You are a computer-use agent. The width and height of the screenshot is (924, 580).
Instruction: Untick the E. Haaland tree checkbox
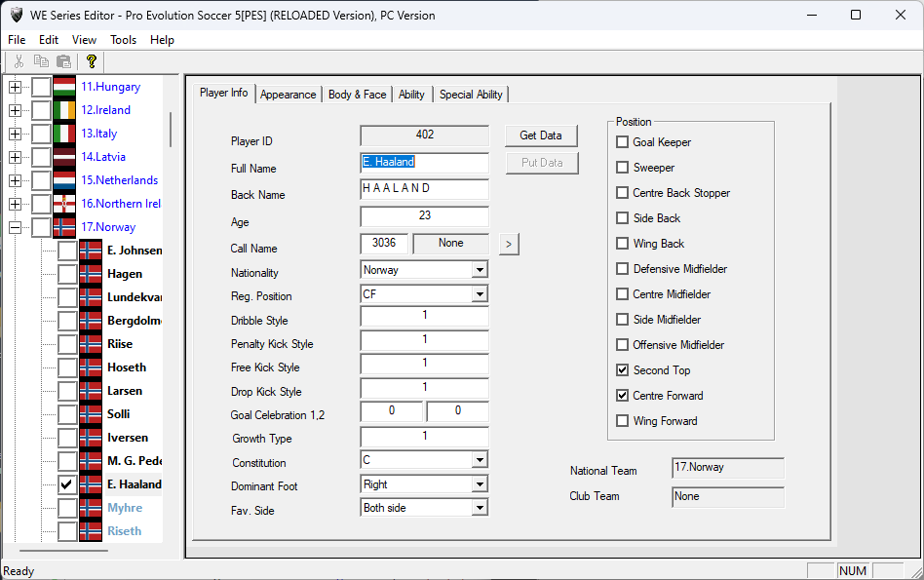click(x=67, y=484)
